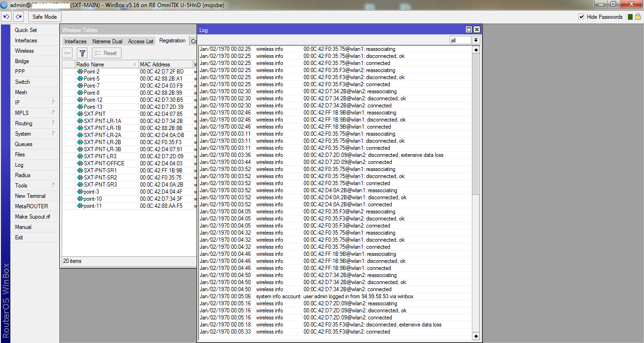The width and height of the screenshot is (644, 343).
Task: Toggle Safe Mode on
Action: pyautogui.click(x=45, y=17)
